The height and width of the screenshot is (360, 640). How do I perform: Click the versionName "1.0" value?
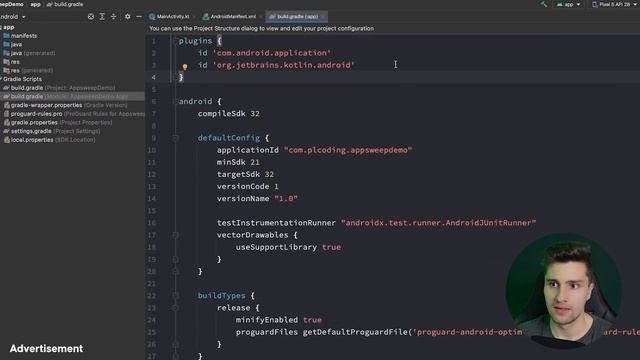[286, 199]
